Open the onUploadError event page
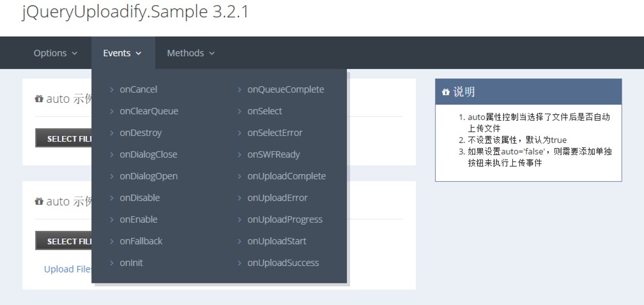The image size is (644, 305). [278, 198]
